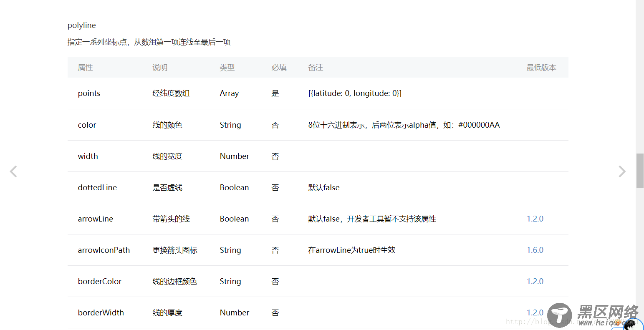Click the 线的颜色 description cell
Screen dimensions: 644x330
pos(167,125)
